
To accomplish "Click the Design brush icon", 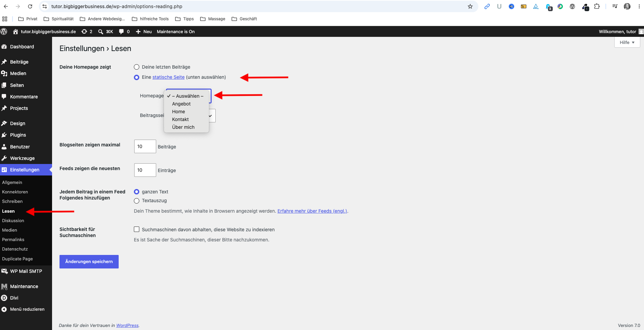I will pyautogui.click(x=4, y=123).
